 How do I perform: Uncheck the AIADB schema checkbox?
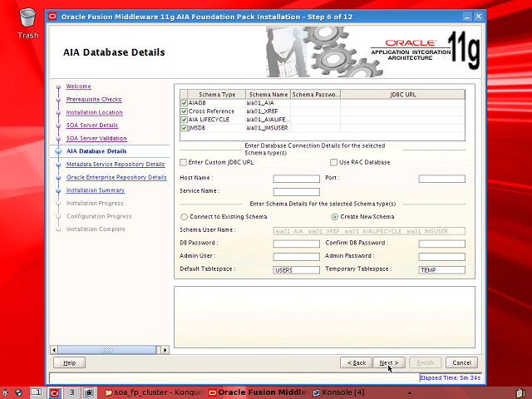click(x=184, y=103)
